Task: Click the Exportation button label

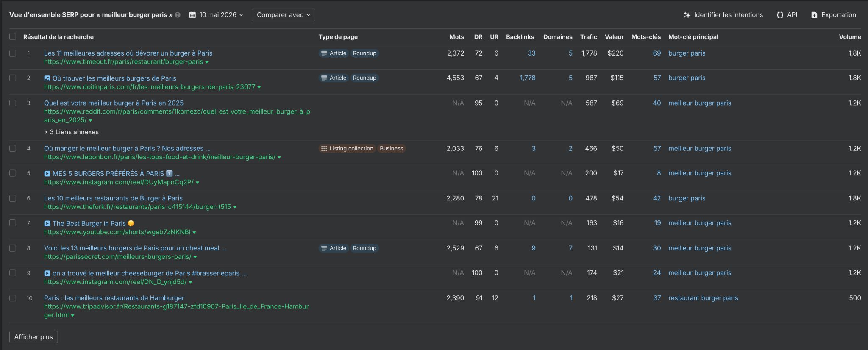Action: coord(838,15)
